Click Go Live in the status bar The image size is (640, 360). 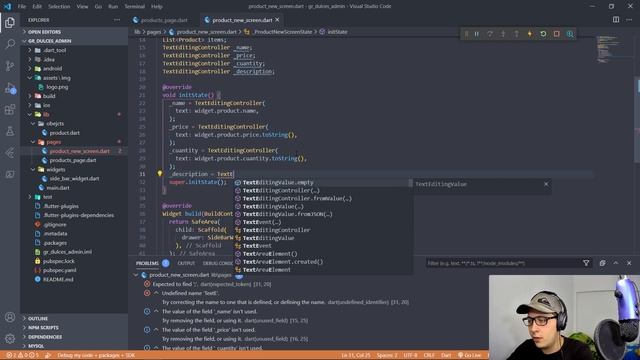tap(469, 355)
